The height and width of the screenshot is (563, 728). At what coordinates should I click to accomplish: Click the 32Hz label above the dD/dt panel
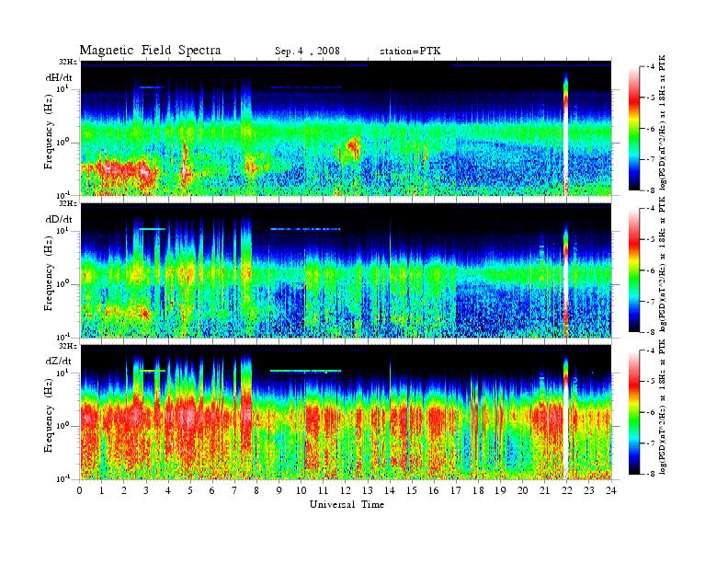(x=68, y=203)
